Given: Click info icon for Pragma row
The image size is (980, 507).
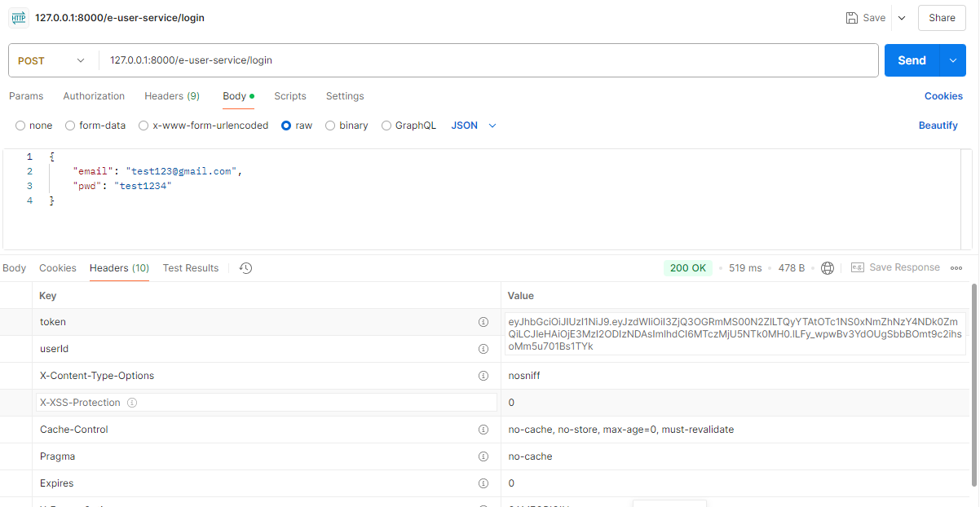Looking at the screenshot, I should coord(483,456).
